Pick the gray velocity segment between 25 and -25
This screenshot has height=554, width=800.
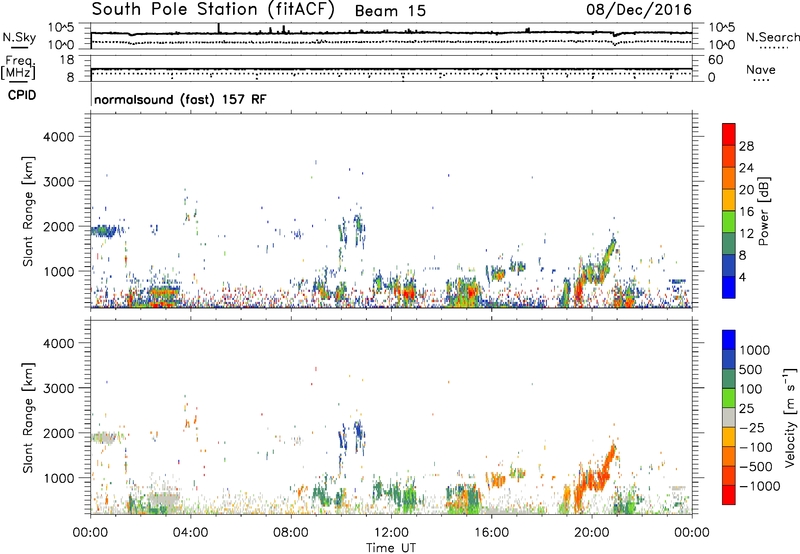pos(729,417)
